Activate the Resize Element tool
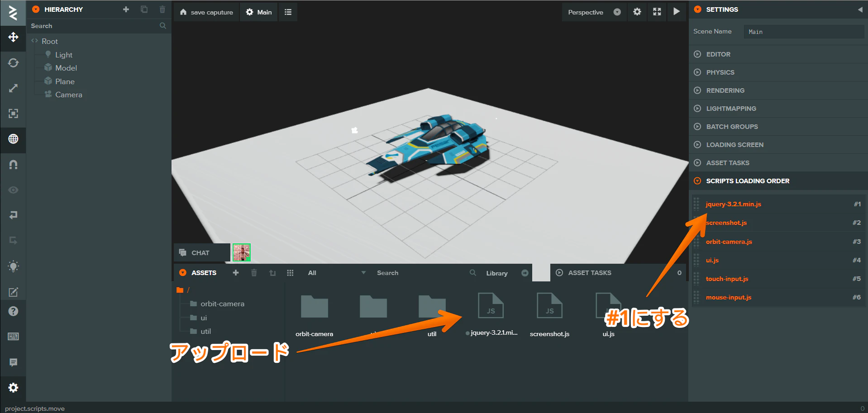868x413 pixels. (x=13, y=114)
